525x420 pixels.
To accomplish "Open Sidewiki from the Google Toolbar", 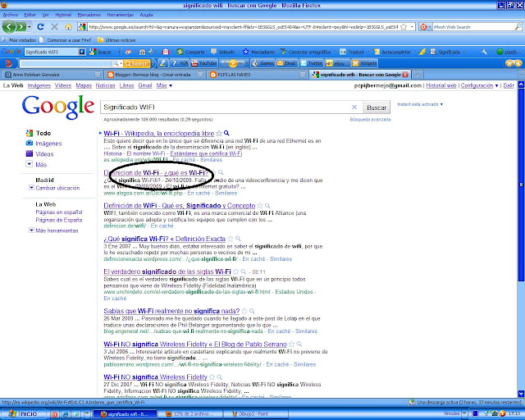I will [x=223, y=52].
